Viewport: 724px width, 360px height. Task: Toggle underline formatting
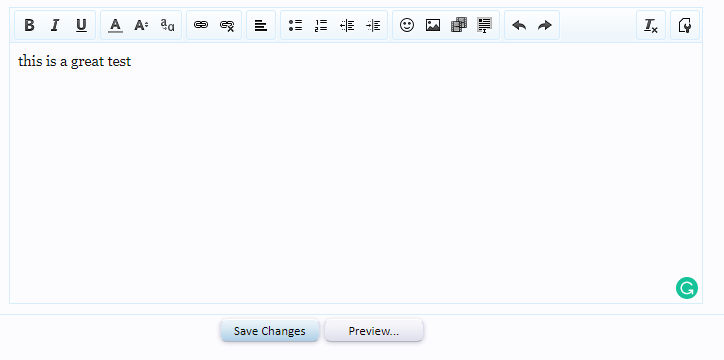(x=81, y=25)
